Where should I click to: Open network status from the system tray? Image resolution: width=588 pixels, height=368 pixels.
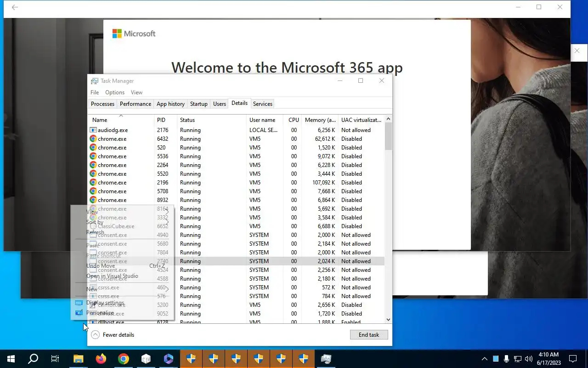click(x=518, y=359)
